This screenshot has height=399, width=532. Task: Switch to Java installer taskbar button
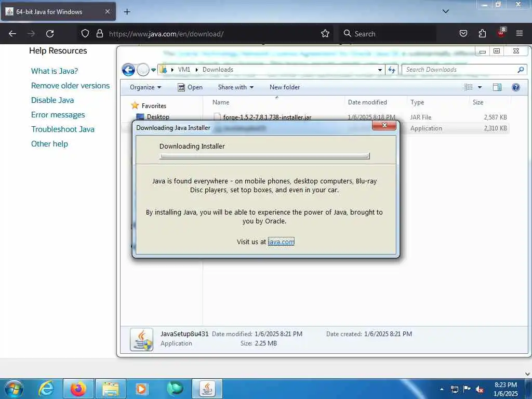click(207, 389)
